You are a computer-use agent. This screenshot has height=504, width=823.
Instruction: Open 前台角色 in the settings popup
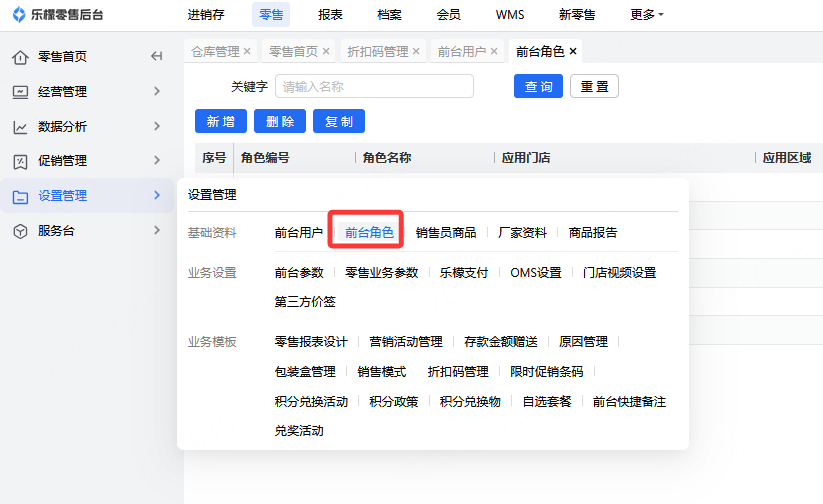(369, 233)
